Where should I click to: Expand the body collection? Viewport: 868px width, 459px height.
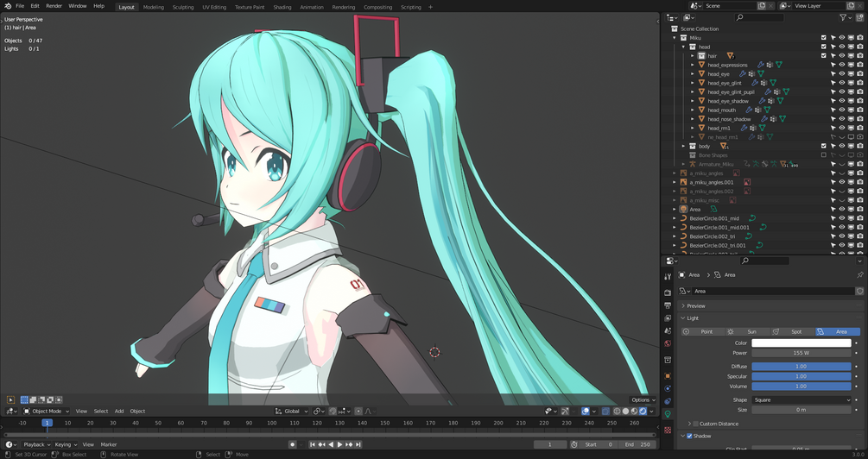[x=684, y=147]
